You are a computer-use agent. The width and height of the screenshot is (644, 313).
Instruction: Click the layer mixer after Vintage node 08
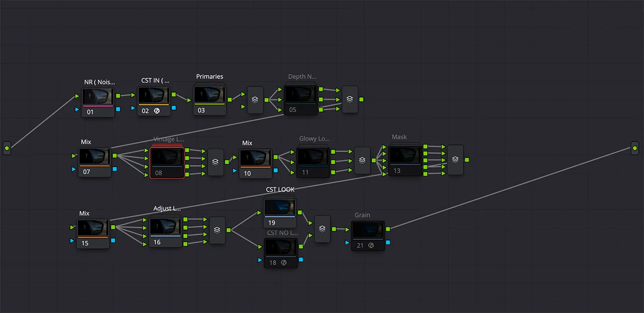point(215,162)
